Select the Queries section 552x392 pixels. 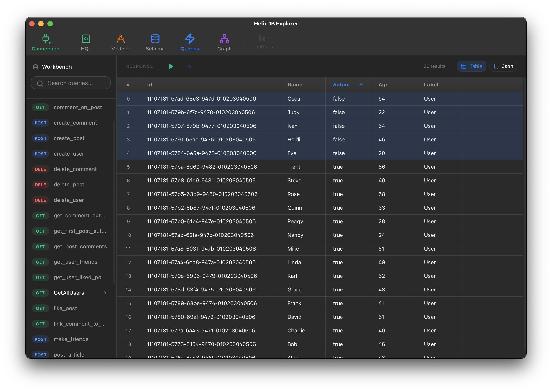pyautogui.click(x=190, y=43)
